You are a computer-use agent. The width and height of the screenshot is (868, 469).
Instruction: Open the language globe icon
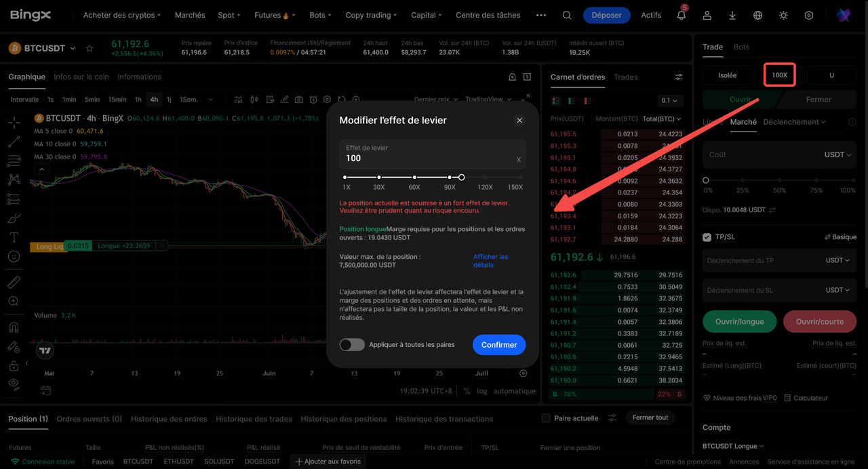(x=757, y=15)
